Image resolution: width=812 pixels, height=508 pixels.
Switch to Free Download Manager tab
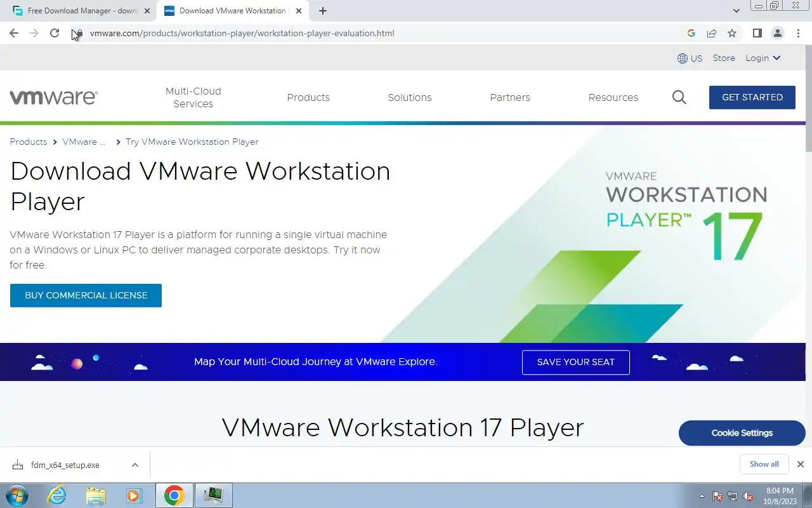(x=82, y=11)
